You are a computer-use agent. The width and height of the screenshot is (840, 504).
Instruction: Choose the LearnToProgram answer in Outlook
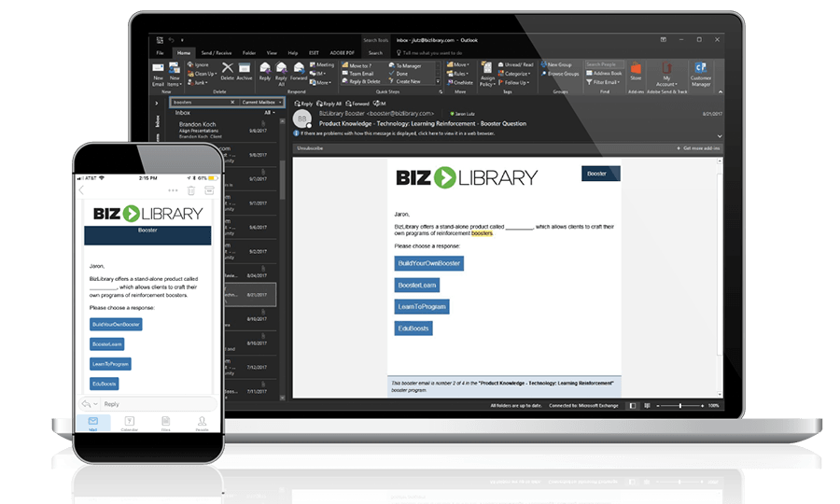click(422, 306)
